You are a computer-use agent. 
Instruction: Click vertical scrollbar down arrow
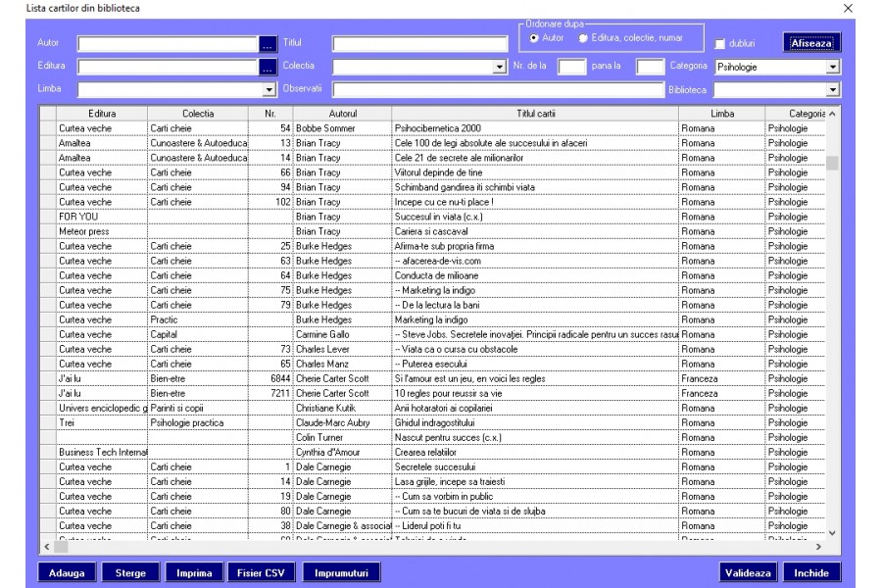click(x=832, y=533)
